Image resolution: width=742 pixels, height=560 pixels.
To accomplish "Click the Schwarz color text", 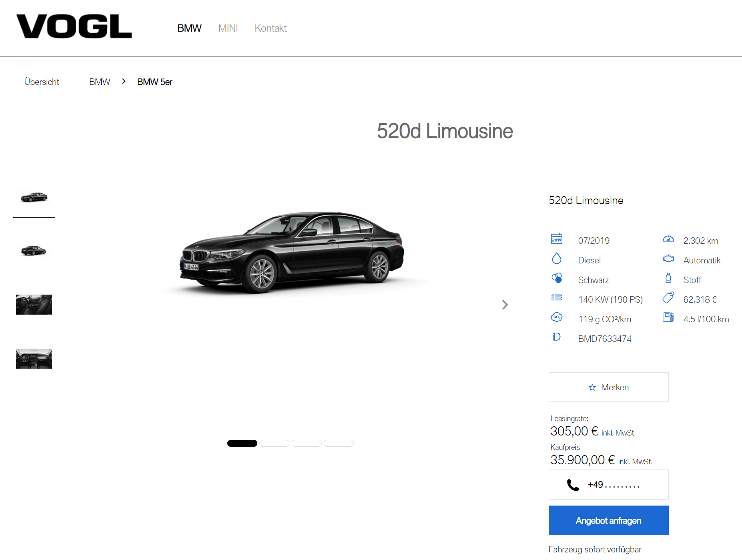I will point(594,280).
